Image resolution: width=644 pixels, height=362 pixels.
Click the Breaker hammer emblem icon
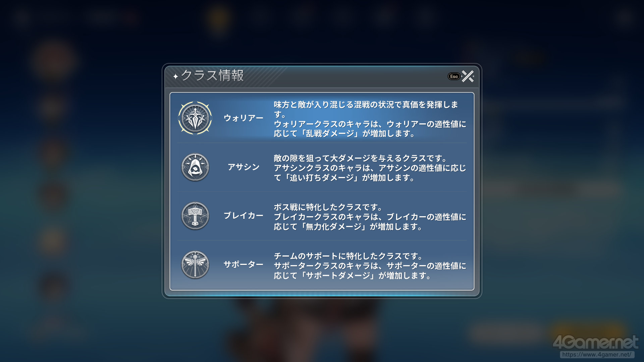point(195,216)
